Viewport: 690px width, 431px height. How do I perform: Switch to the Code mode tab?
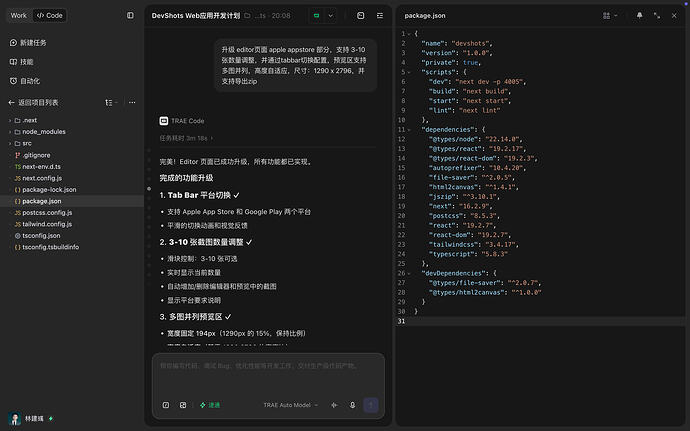(x=50, y=15)
